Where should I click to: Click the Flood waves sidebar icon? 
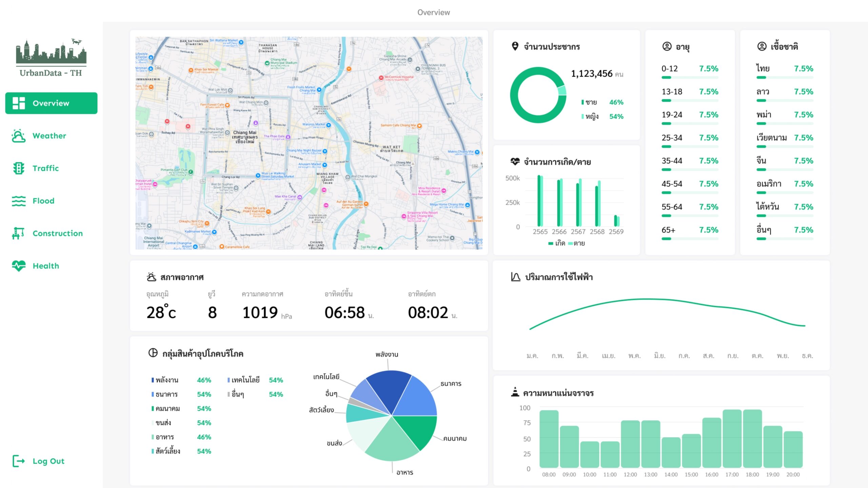point(18,201)
